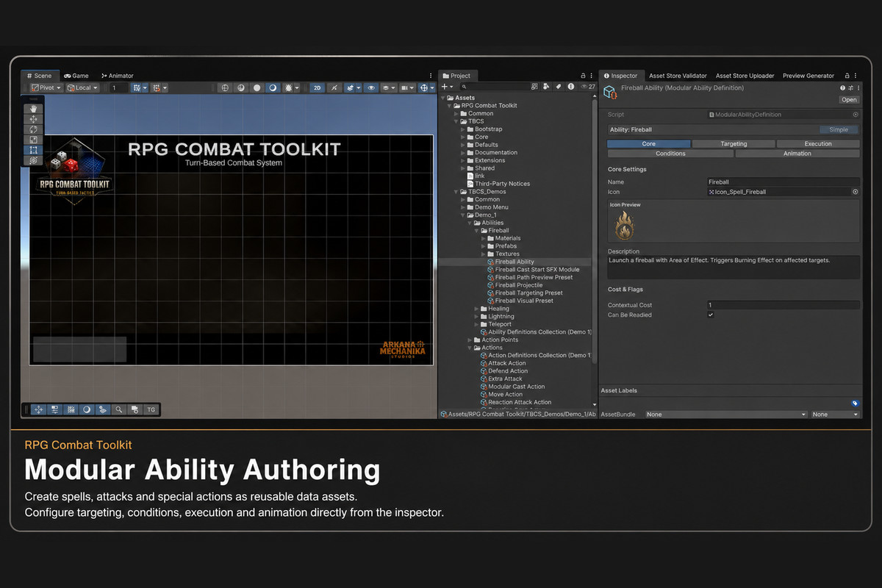This screenshot has width=882, height=588.
Task: Select the Rotate tool
Action: point(33,129)
